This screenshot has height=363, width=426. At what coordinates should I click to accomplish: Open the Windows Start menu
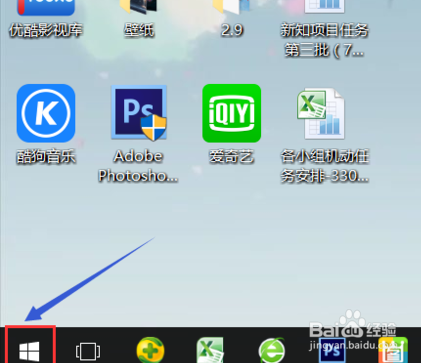[x=30, y=350]
